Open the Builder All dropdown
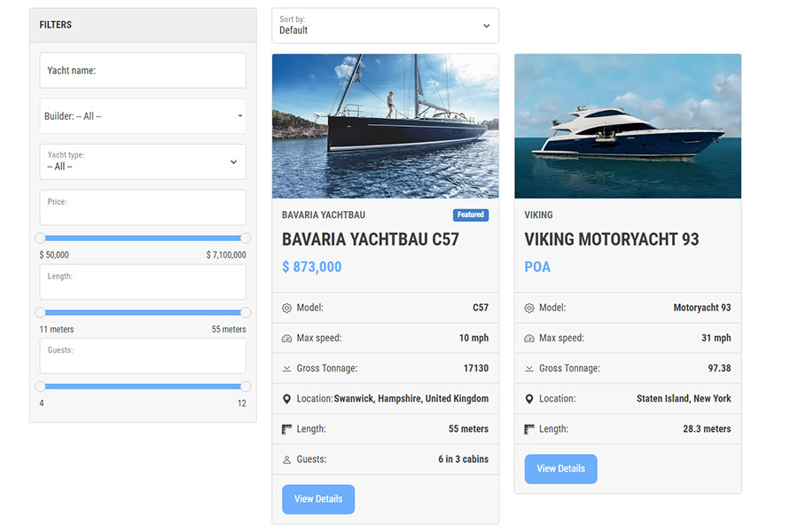The image size is (798, 532). 143,116
